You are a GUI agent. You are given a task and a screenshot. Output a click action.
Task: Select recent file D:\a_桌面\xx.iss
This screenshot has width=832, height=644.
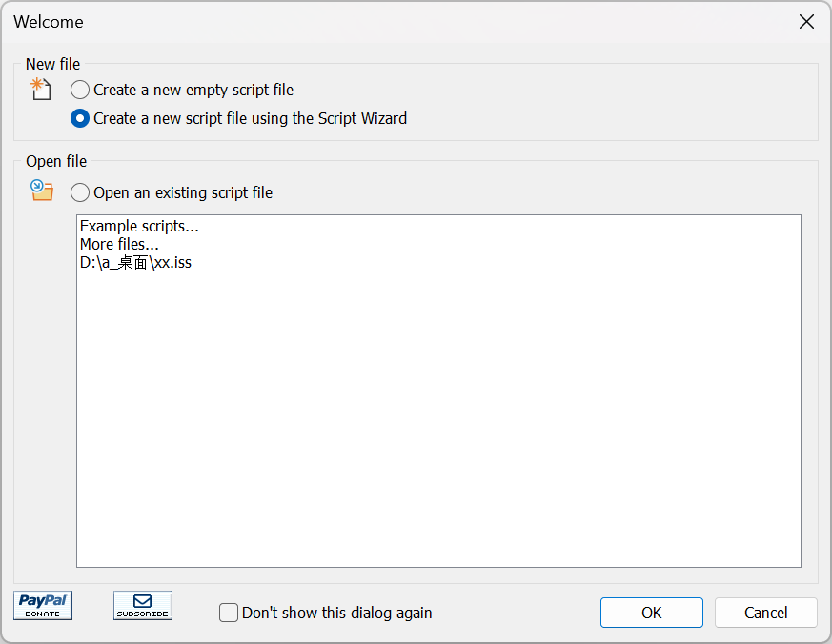(136, 262)
